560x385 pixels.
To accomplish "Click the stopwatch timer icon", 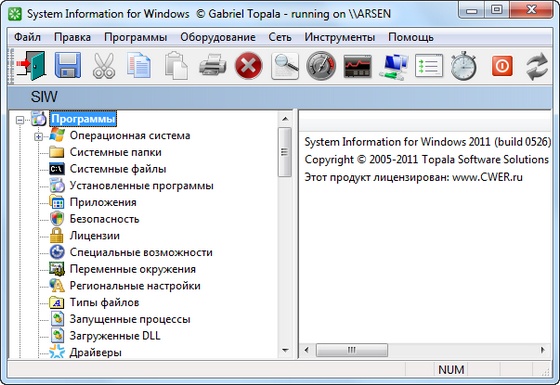I will tap(463, 66).
